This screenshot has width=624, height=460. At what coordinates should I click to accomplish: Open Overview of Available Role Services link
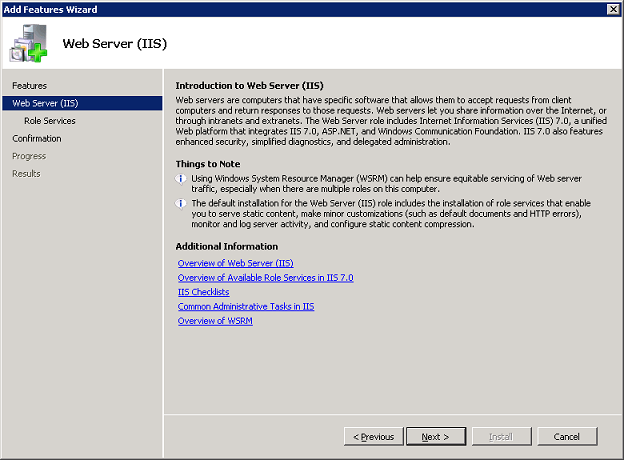click(x=265, y=277)
